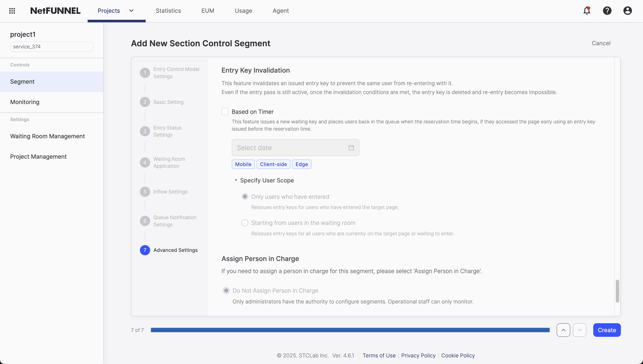
Task: Open the notifications bell
Action: pyautogui.click(x=587, y=11)
